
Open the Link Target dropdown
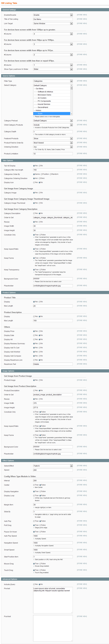[53, 24]
